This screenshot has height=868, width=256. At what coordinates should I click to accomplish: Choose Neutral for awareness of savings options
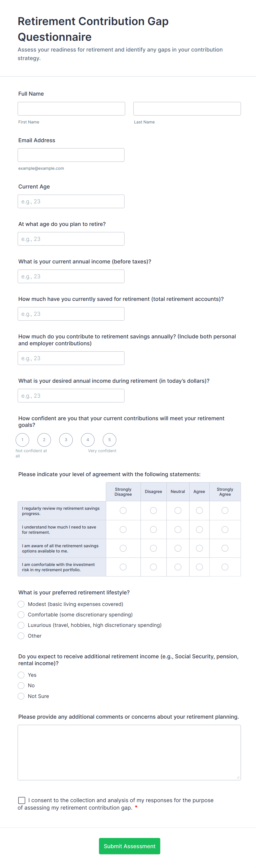pos(178,548)
